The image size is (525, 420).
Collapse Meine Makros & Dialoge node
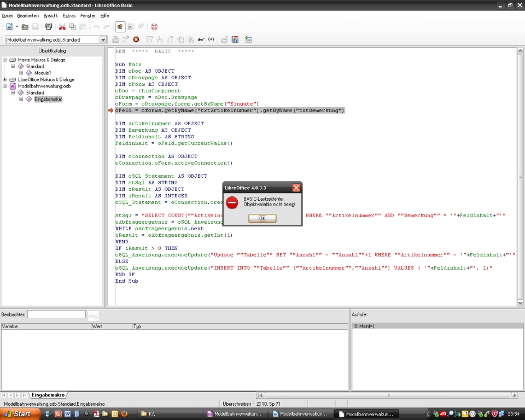point(5,60)
